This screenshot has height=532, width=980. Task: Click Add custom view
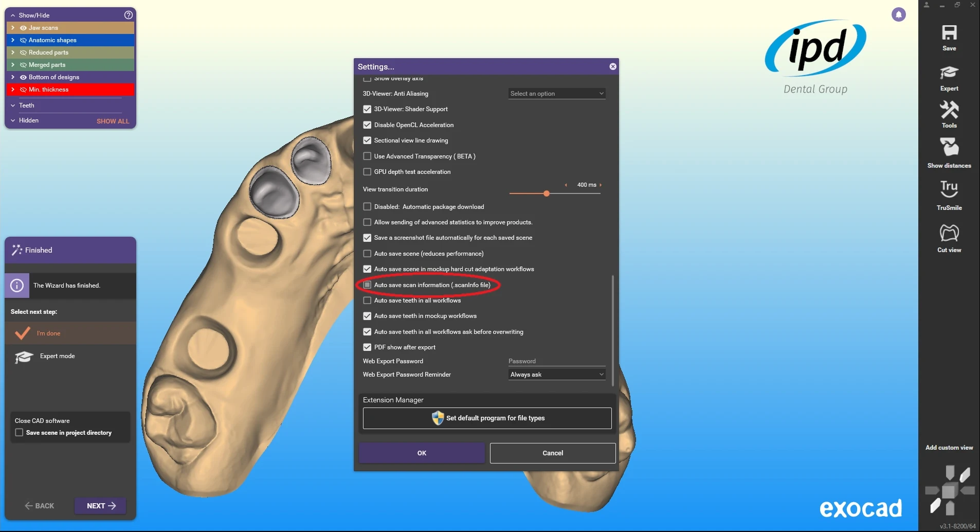tap(949, 448)
